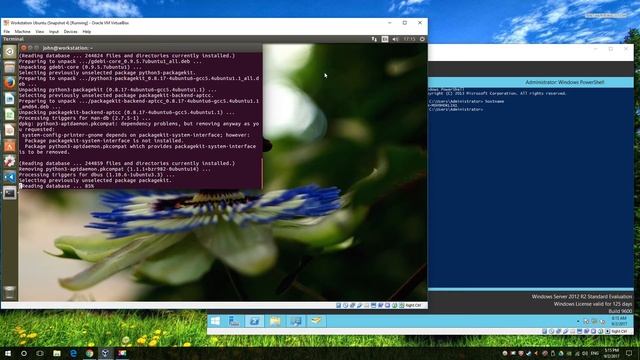Open the Input menu in VirtualBox
The image size is (640, 360).
pos(54,31)
